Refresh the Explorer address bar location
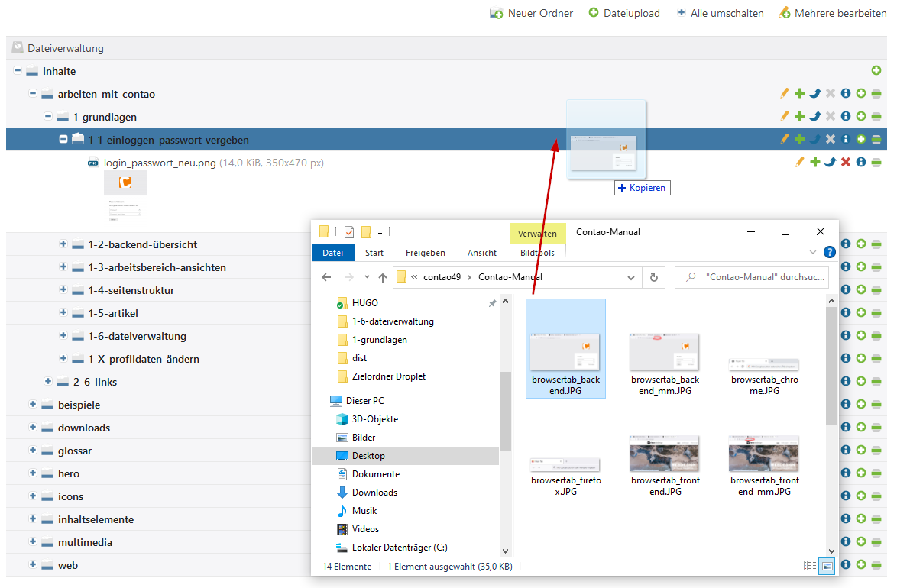Image resolution: width=897 pixels, height=588 pixels. point(653,277)
